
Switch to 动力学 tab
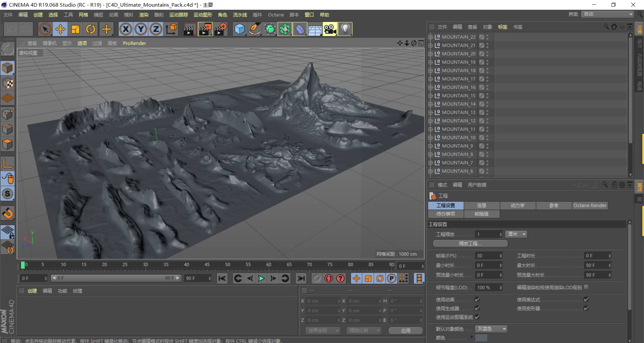coord(518,206)
